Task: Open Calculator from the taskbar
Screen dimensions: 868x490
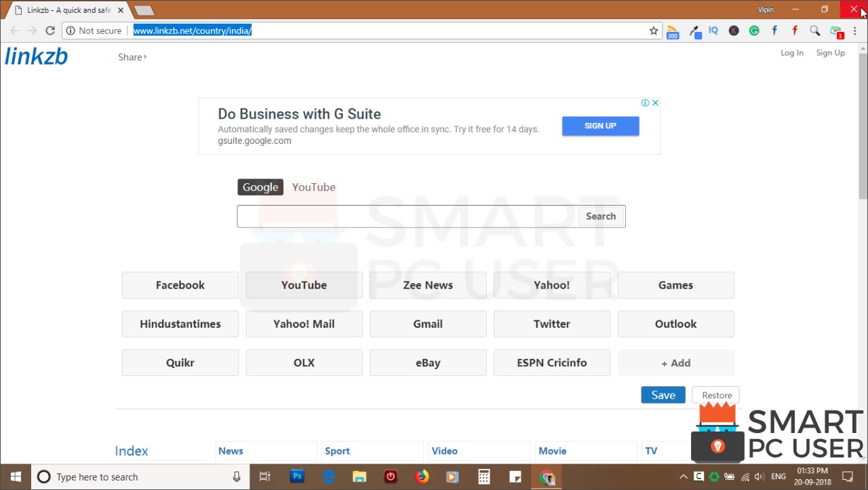Action: coord(484,476)
